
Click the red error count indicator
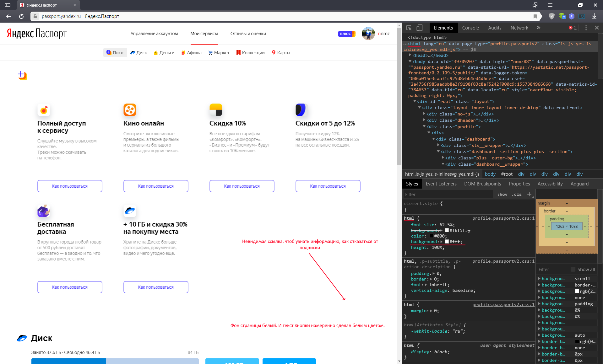[573, 28]
